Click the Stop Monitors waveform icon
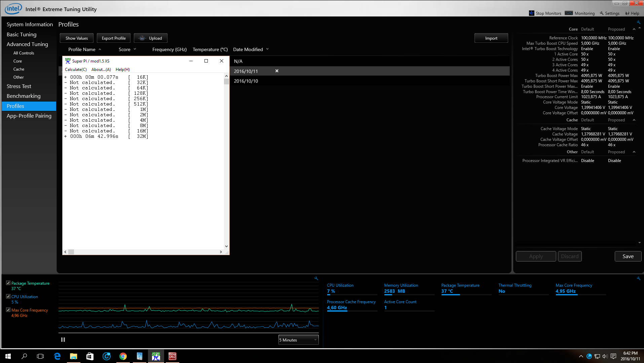 531,13
